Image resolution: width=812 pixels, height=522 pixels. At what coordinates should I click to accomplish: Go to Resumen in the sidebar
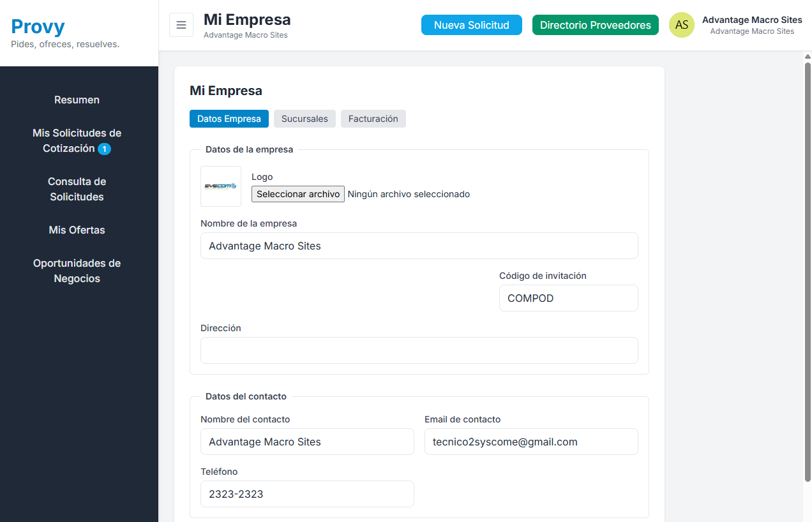coord(77,100)
